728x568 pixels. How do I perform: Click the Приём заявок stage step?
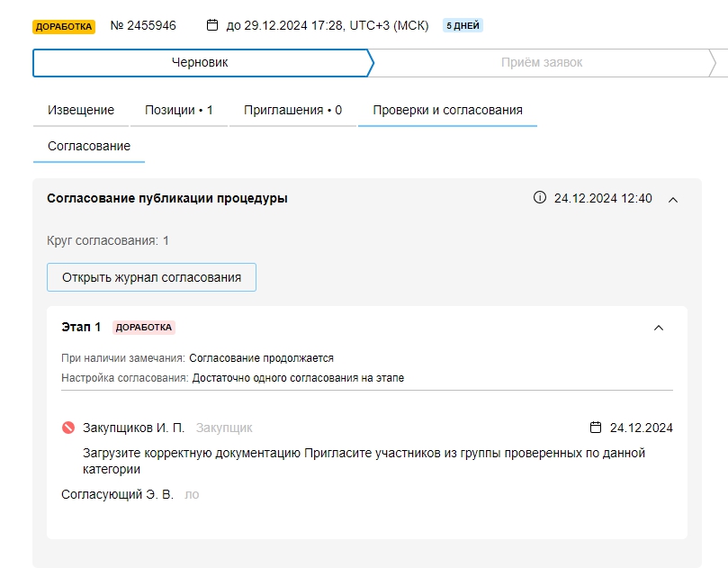(542, 63)
